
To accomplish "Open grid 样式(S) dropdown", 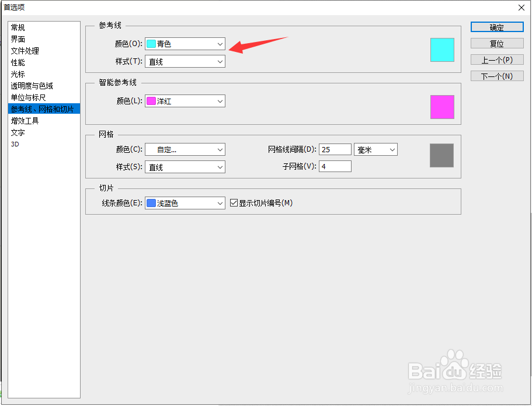I will pyautogui.click(x=185, y=167).
